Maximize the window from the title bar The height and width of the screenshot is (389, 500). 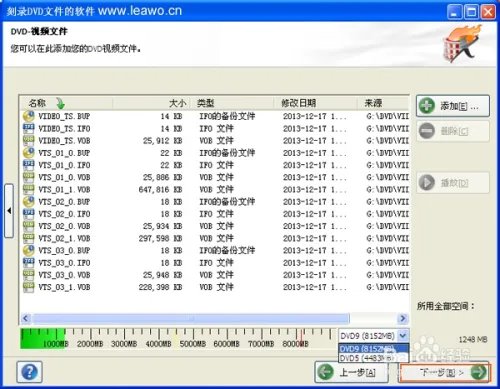(x=471, y=12)
